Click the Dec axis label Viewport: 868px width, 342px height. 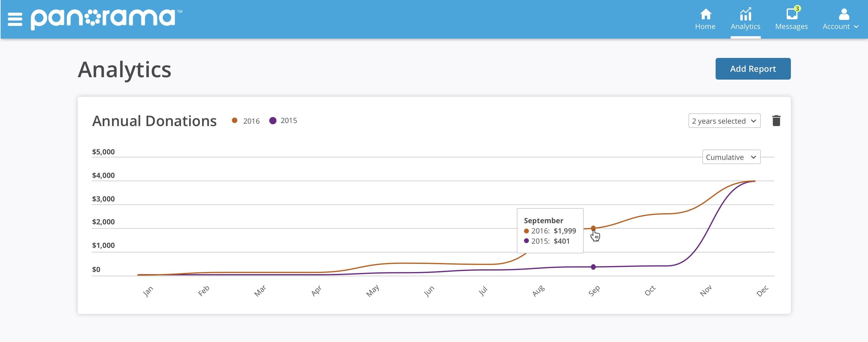click(762, 291)
